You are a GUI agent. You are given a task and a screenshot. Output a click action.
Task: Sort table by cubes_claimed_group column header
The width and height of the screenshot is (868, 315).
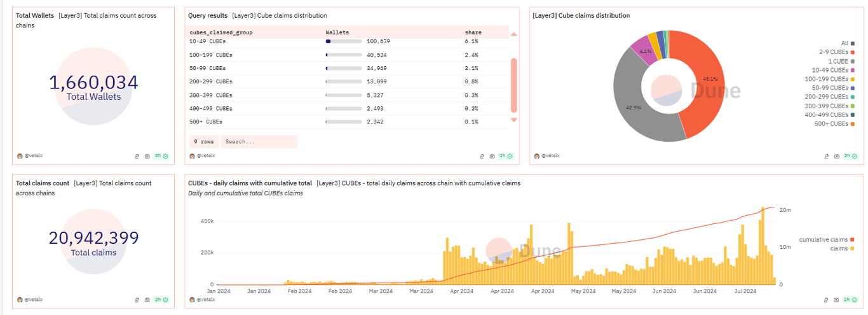[x=220, y=32]
